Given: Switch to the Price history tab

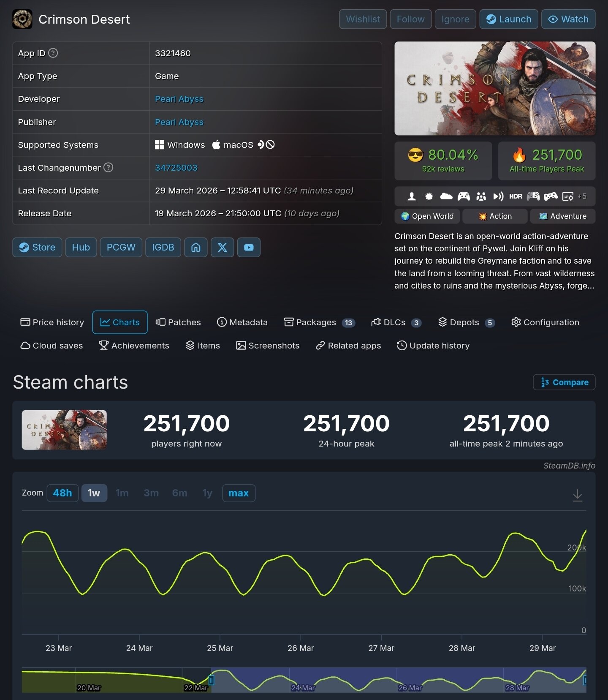Looking at the screenshot, I should 52,322.
